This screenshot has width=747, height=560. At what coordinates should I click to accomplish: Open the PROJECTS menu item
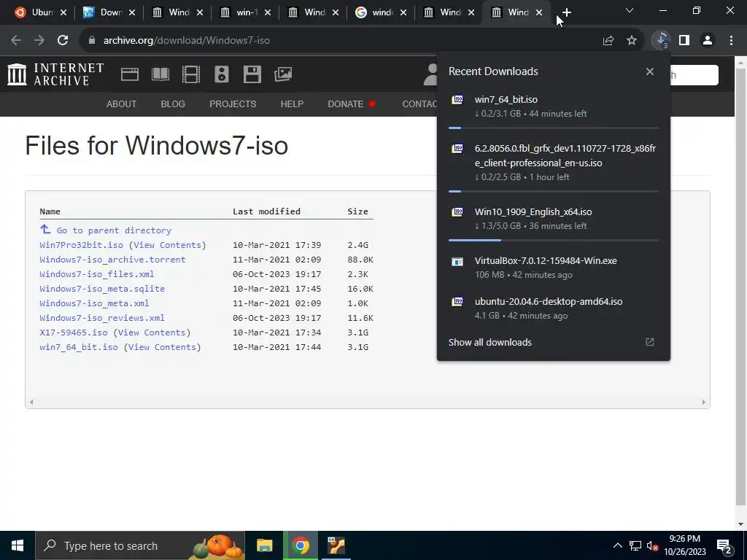click(233, 104)
